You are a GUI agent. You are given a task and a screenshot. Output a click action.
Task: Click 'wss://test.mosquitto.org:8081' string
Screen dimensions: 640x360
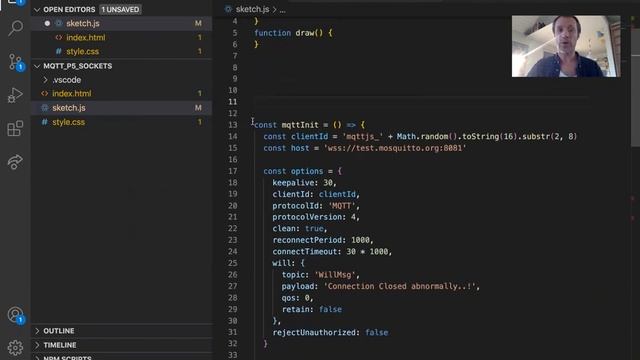(x=395, y=148)
